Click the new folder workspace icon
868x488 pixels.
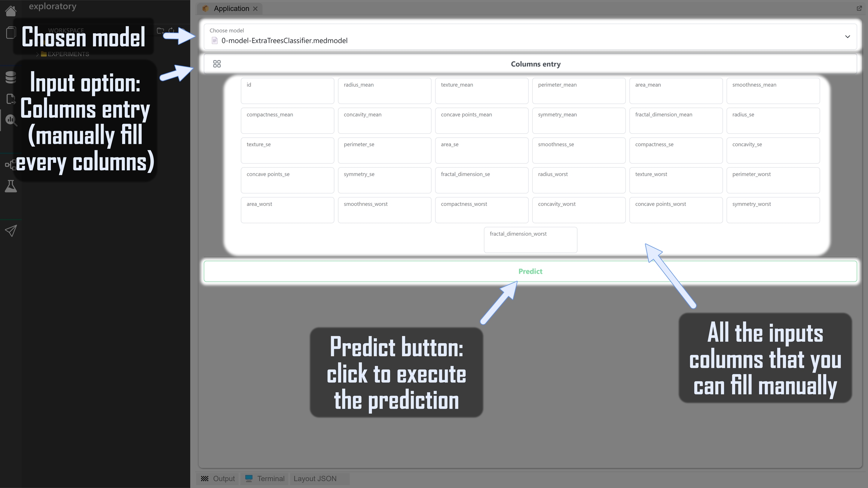click(x=160, y=31)
